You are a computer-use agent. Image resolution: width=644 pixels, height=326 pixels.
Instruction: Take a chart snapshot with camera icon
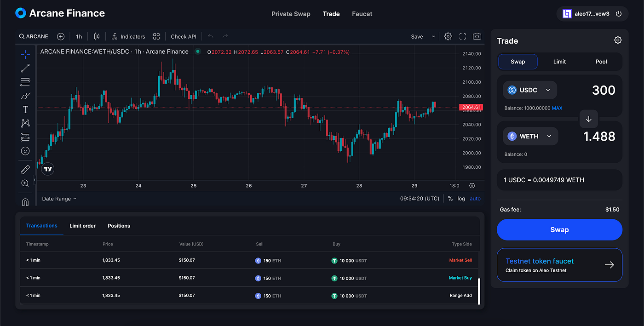pos(477,36)
